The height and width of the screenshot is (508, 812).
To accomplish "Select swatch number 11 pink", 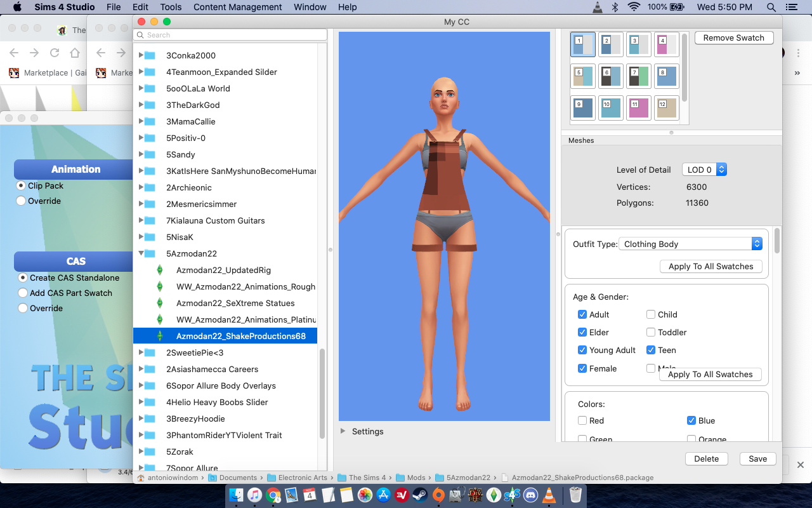I will click(640, 108).
